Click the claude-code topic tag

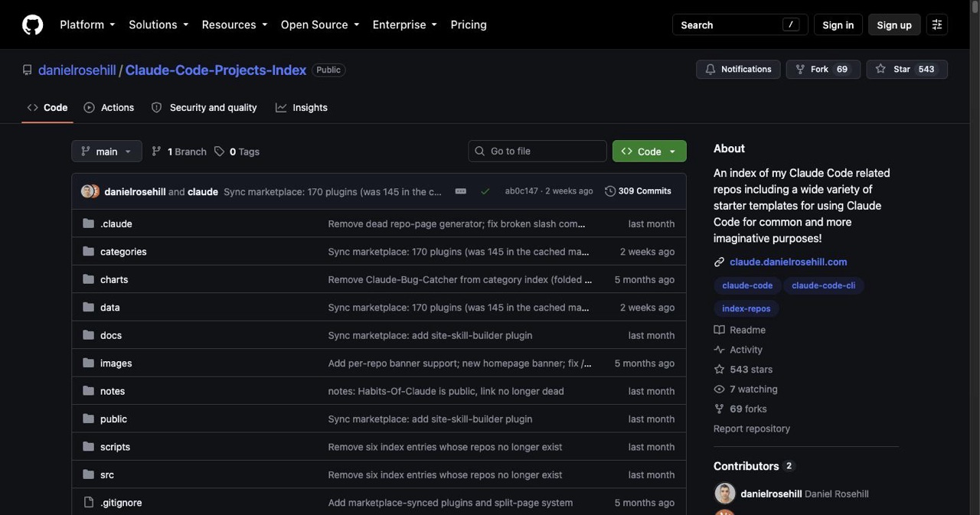pos(747,285)
